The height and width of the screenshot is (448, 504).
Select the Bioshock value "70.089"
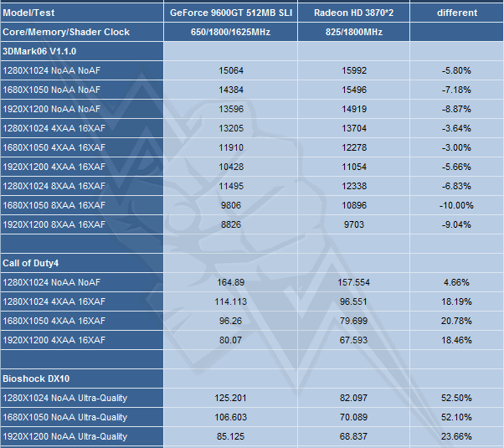coord(353,417)
